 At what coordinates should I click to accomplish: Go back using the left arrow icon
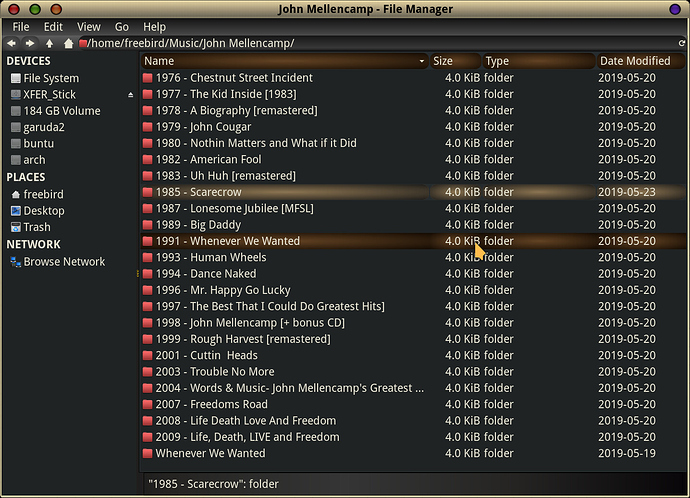(x=11, y=43)
